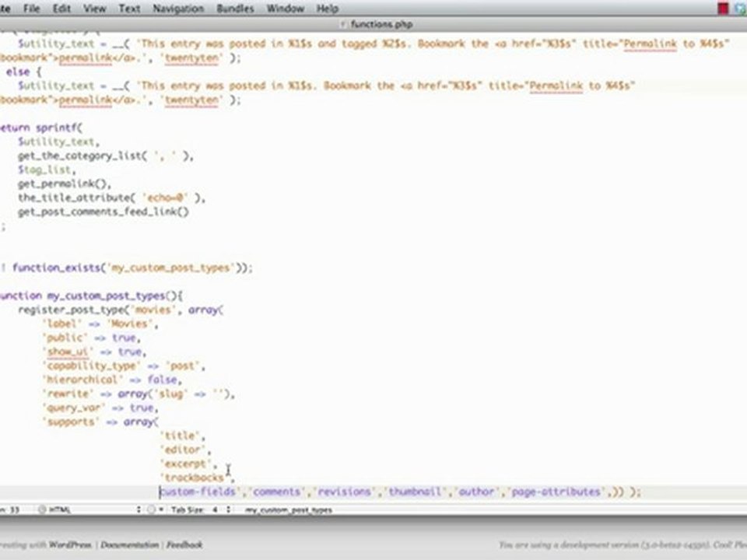Click the red square menu bar icon
747x560 pixels.
click(723, 8)
